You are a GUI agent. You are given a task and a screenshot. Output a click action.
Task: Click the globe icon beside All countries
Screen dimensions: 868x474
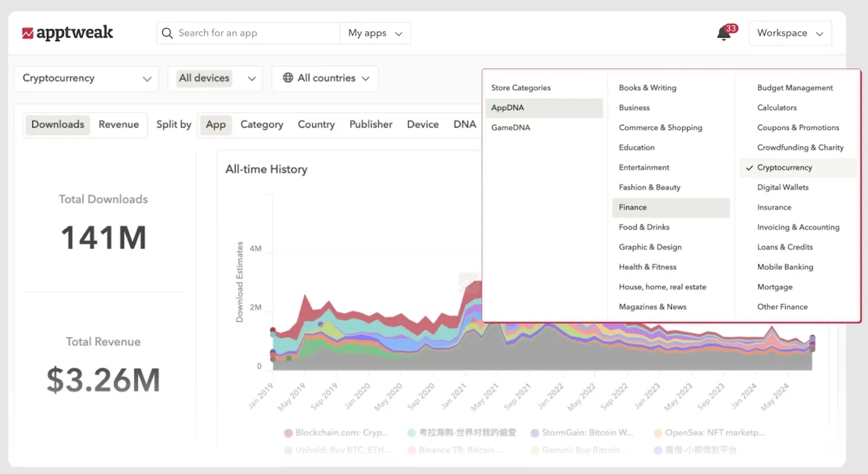click(288, 78)
